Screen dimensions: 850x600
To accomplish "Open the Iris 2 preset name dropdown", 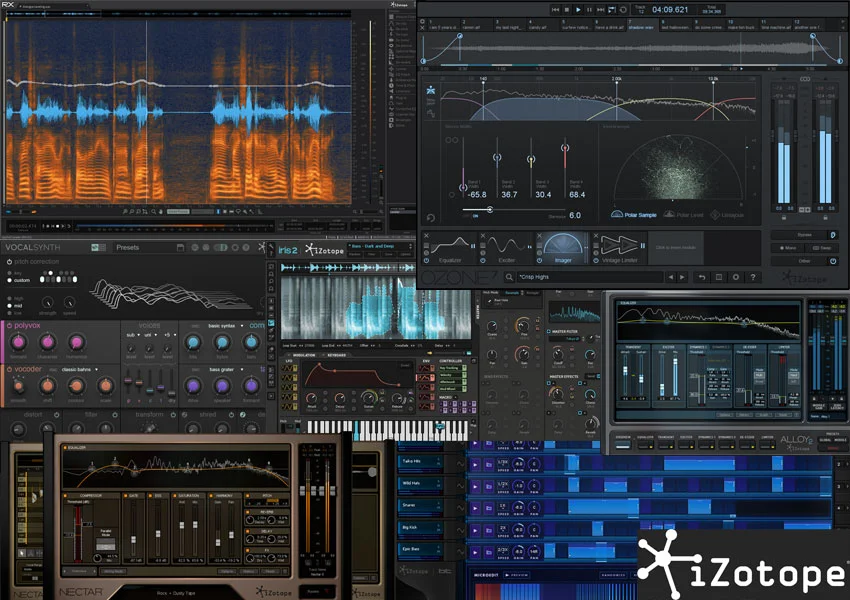I will [380, 246].
